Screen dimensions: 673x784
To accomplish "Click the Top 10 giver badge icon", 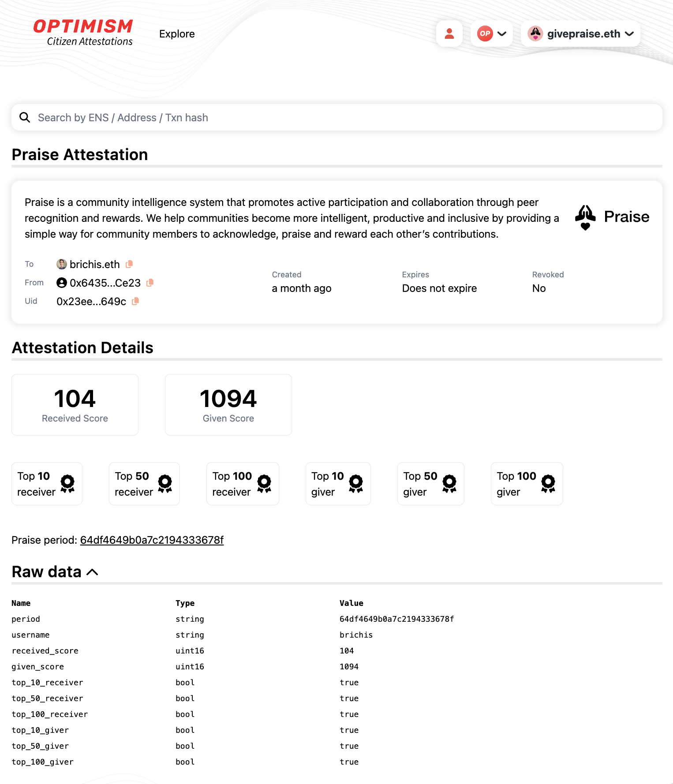I will pos(356,484).
